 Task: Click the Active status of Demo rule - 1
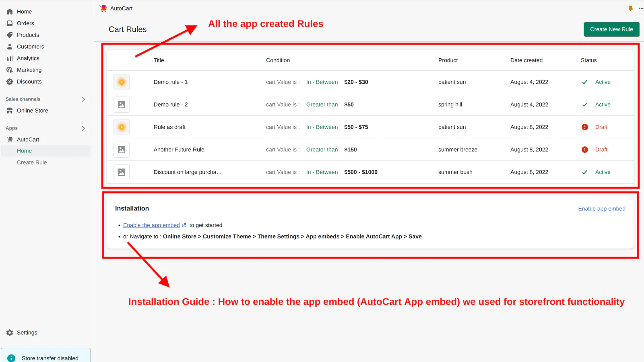(x=603, y=82)
